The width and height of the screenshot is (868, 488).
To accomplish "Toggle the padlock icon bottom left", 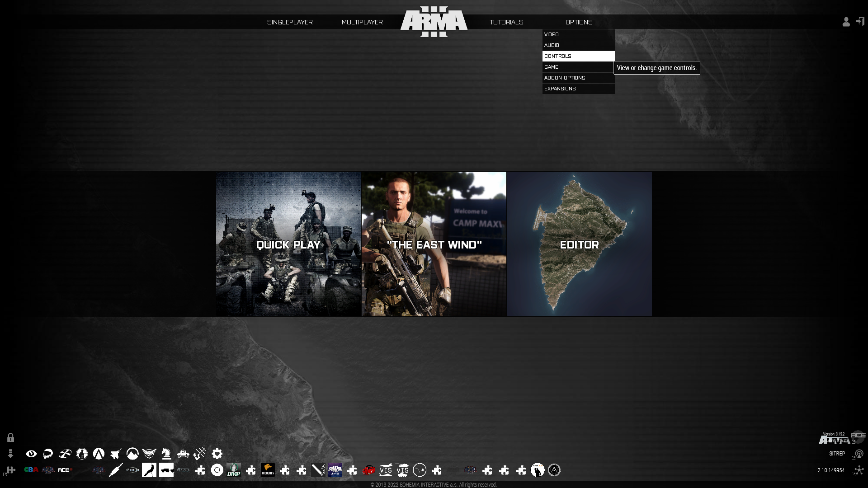I will point(10,437).
